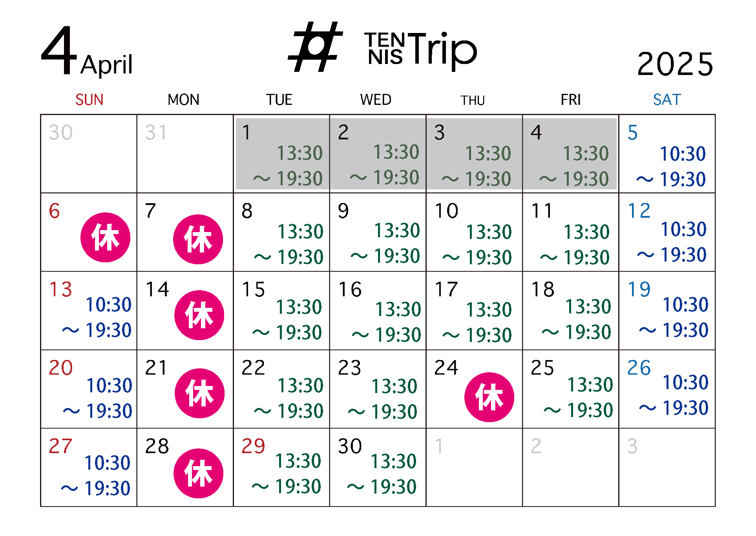Viewport: 756px width, 536px height.
Task: Click the pink 休 circle on April 24
Action: 489,397
